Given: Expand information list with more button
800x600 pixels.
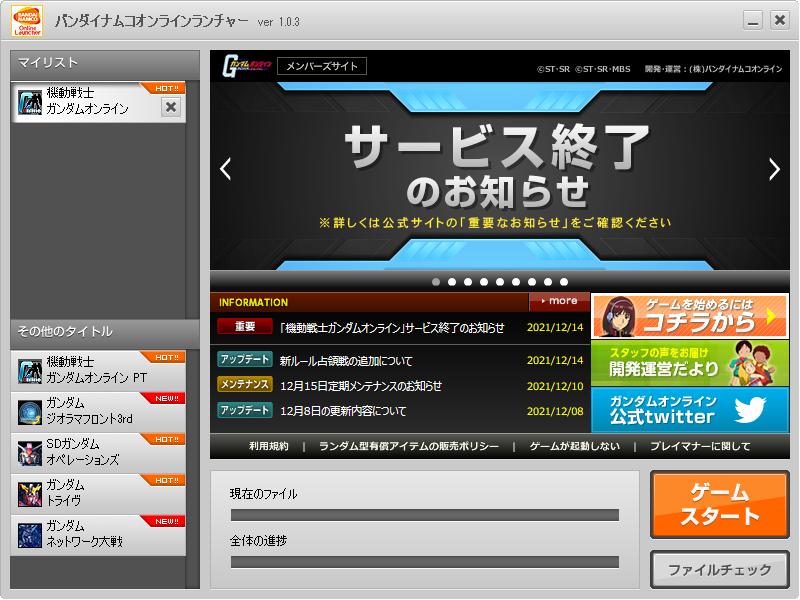Looking at the screenshot, I should click(559, 301).
